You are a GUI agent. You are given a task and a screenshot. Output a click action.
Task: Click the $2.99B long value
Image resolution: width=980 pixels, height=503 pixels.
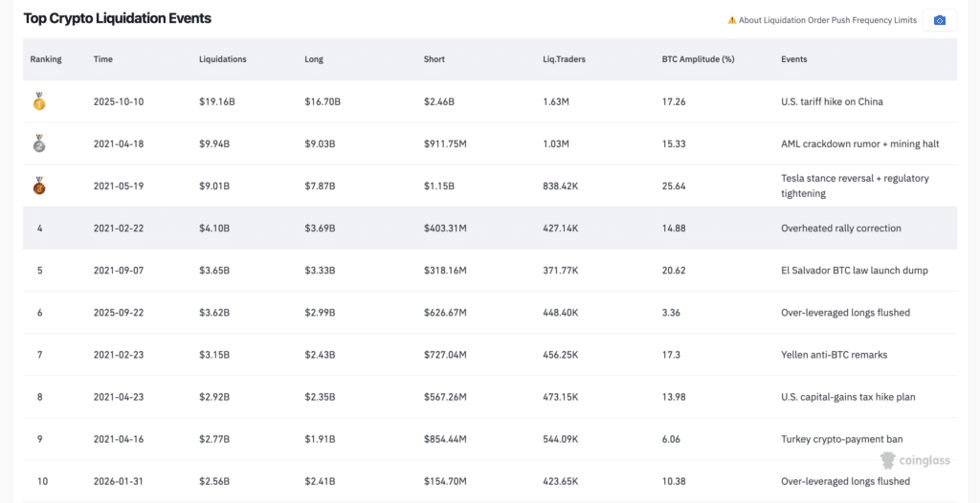pyautogui.click(x=320, y=313)
